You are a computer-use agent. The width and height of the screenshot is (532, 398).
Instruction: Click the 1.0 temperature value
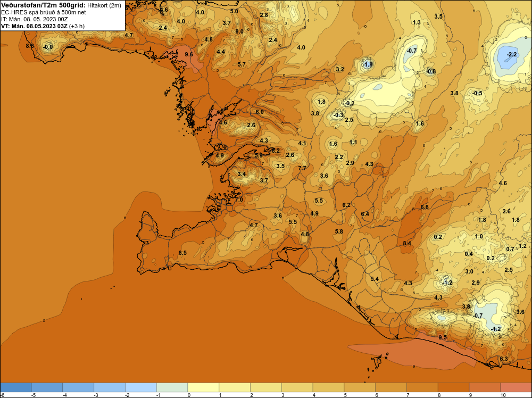479,236
